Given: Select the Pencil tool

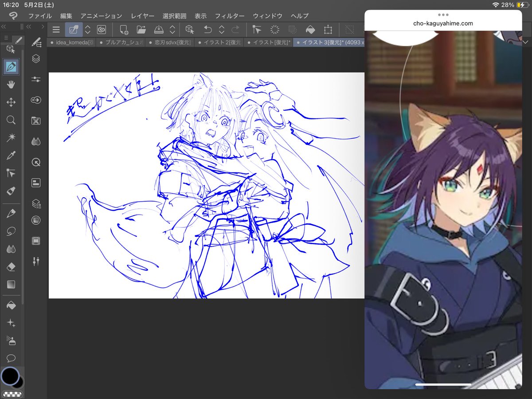Looking at the screenshot, I should click(x=11, y=214).
